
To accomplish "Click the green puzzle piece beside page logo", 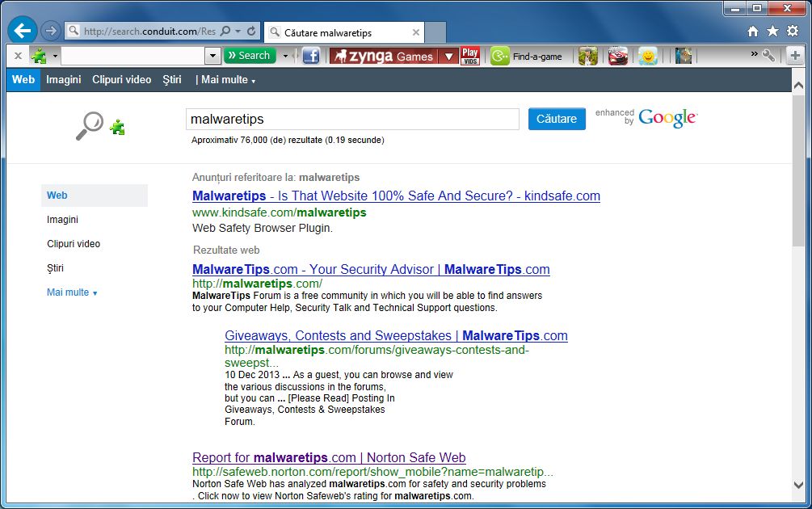I will pyautogui.click(x=117, y=127).
